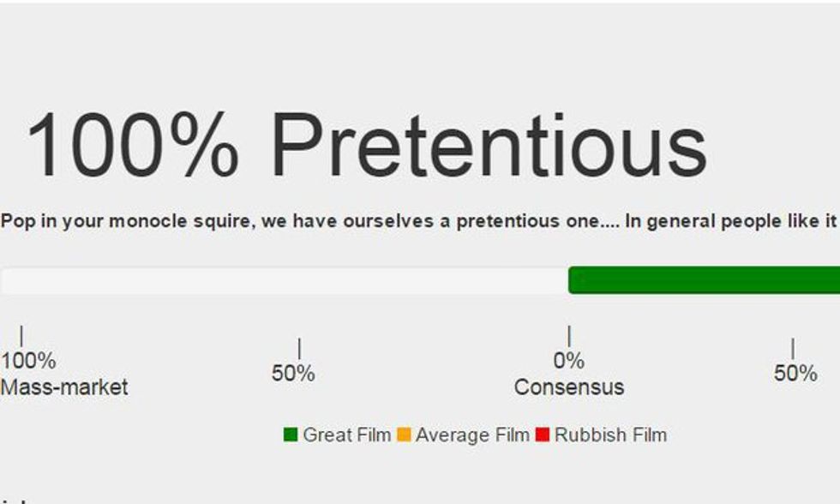
Task: Click the Mass-market axis label
Action: (64, 387)
